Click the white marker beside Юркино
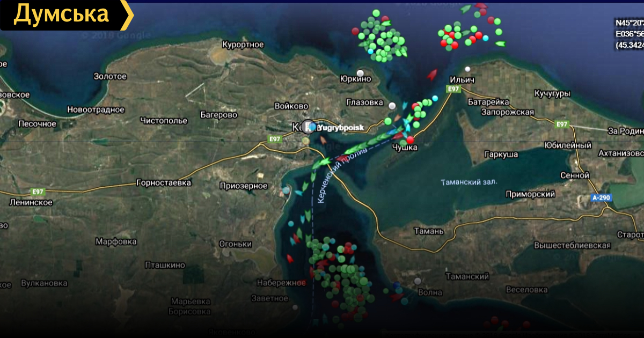 pos(361,73)
